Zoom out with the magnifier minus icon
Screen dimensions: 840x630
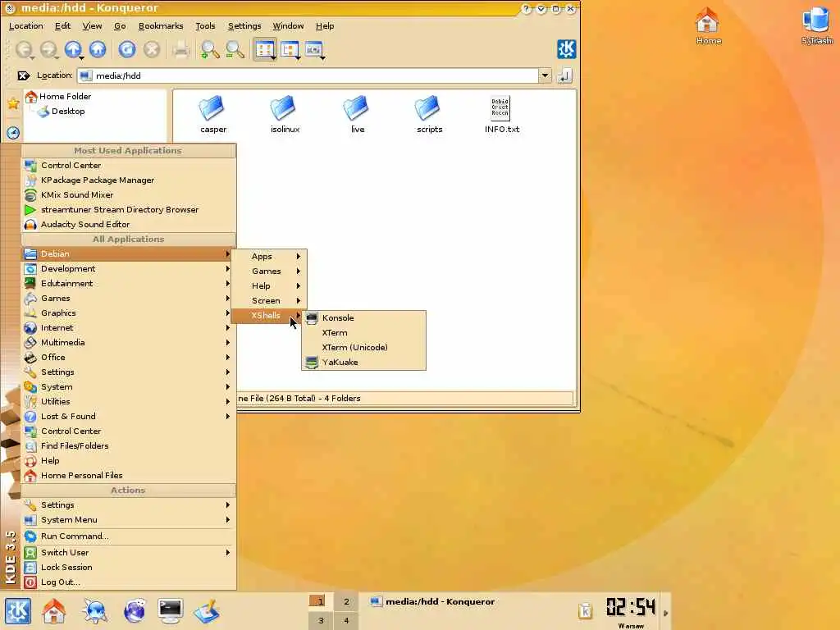coord(235,50)
